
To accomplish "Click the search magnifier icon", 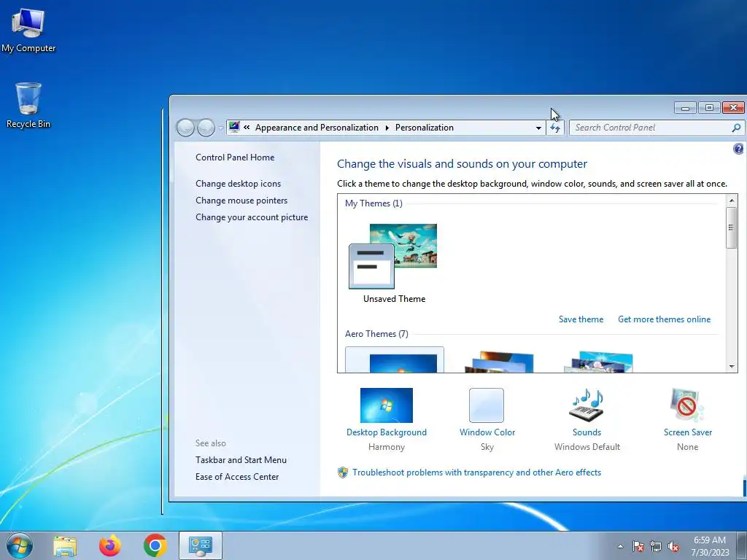I will [736, 128].
